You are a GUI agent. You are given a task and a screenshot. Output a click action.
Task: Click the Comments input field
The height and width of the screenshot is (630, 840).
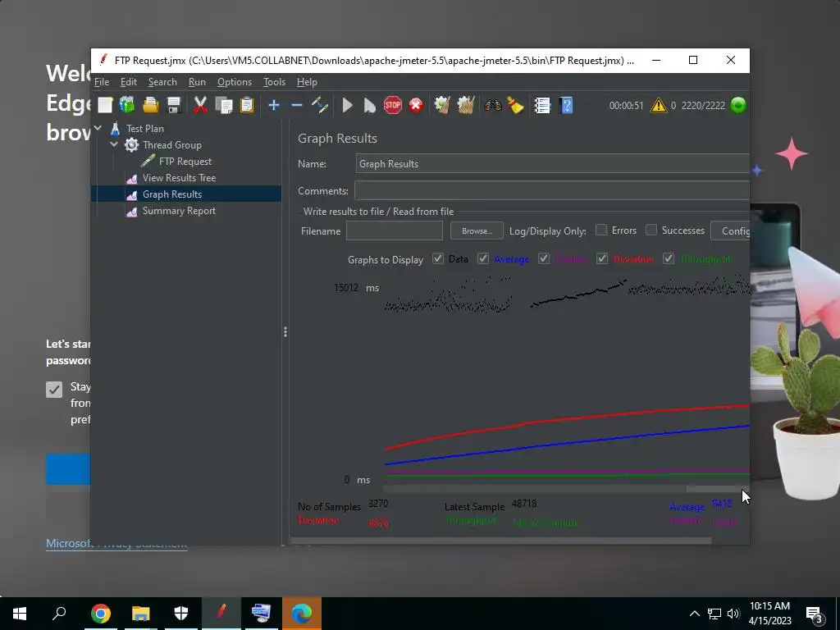coord(552,190)
